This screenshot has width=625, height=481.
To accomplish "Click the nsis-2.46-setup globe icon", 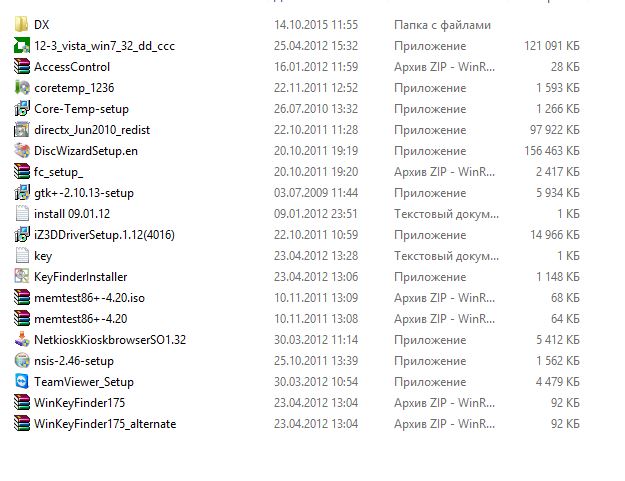I will click(22, 361).
